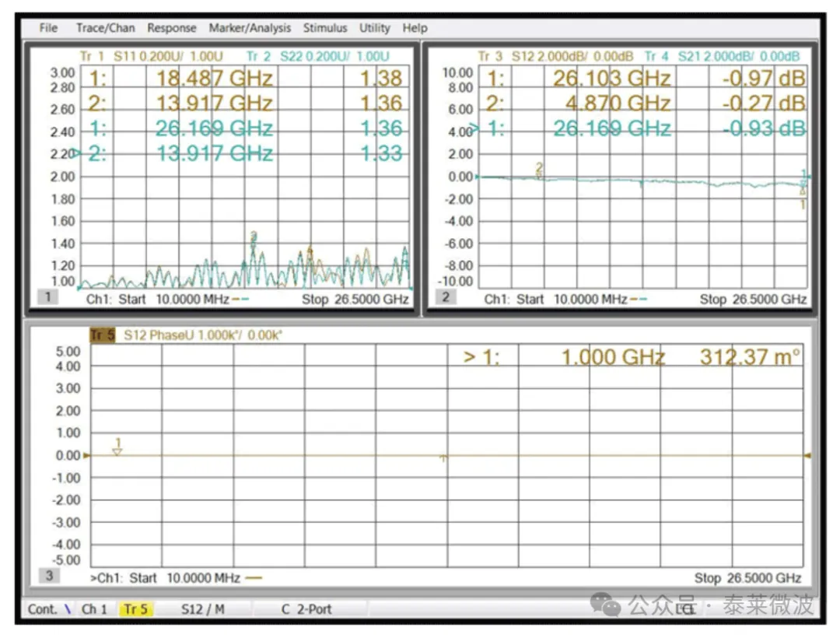
Task: Open the Trace/Chan menu
Action: tap(105, 28)
